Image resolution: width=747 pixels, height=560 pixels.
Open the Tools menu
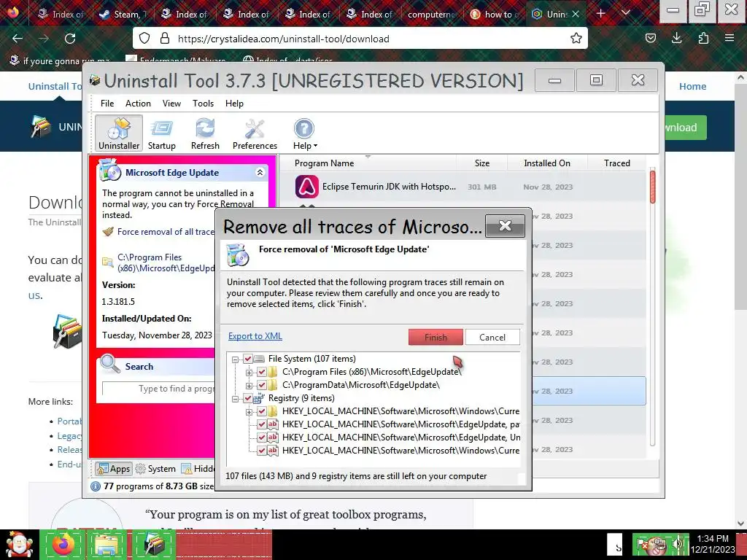tap(203, 104)
